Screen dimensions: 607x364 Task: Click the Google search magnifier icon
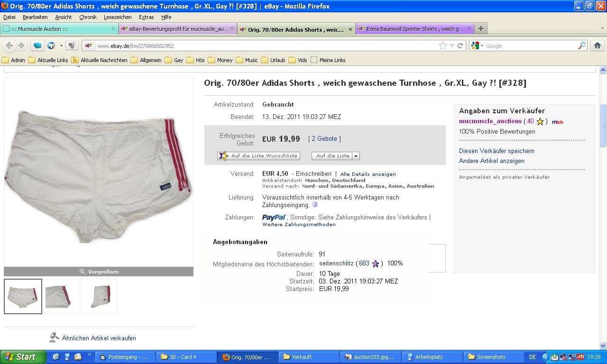coord(581,45)
